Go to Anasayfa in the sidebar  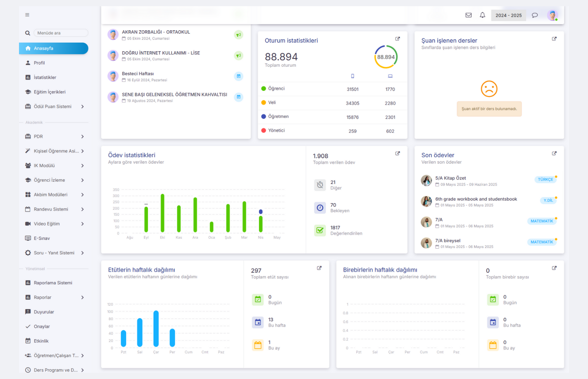click(x=53, y=48)
